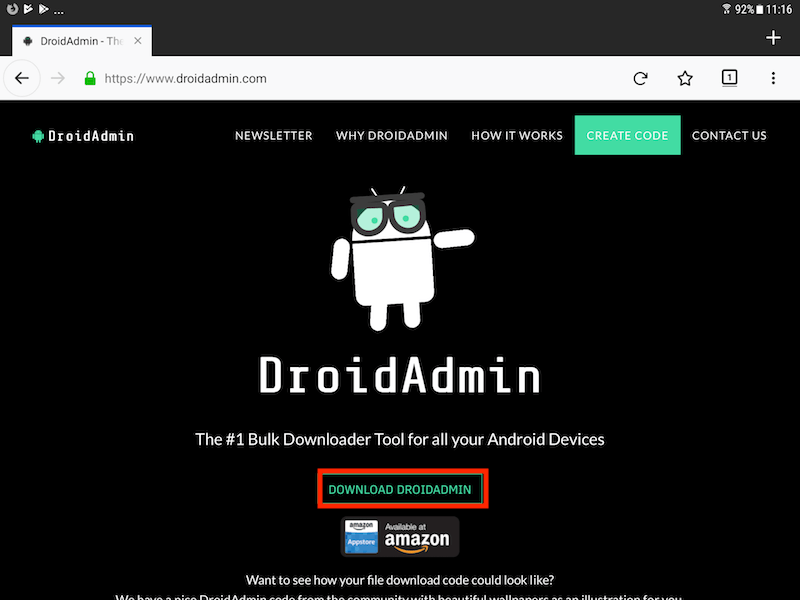Screen dimensions: 800x600
Task: Open the CONTACT US nav item
Action: coord(729,136)
